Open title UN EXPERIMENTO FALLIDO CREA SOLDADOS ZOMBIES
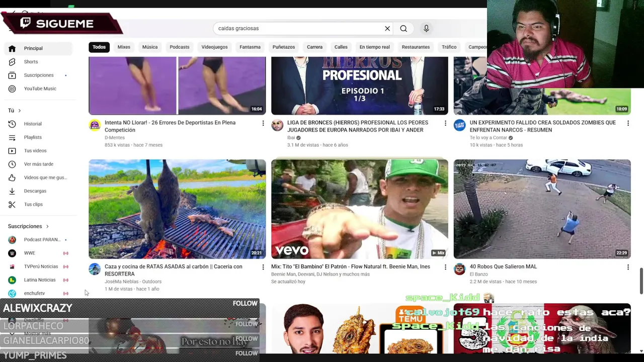The width and height of the screenshot is (644, 362). tap(543, 126)
